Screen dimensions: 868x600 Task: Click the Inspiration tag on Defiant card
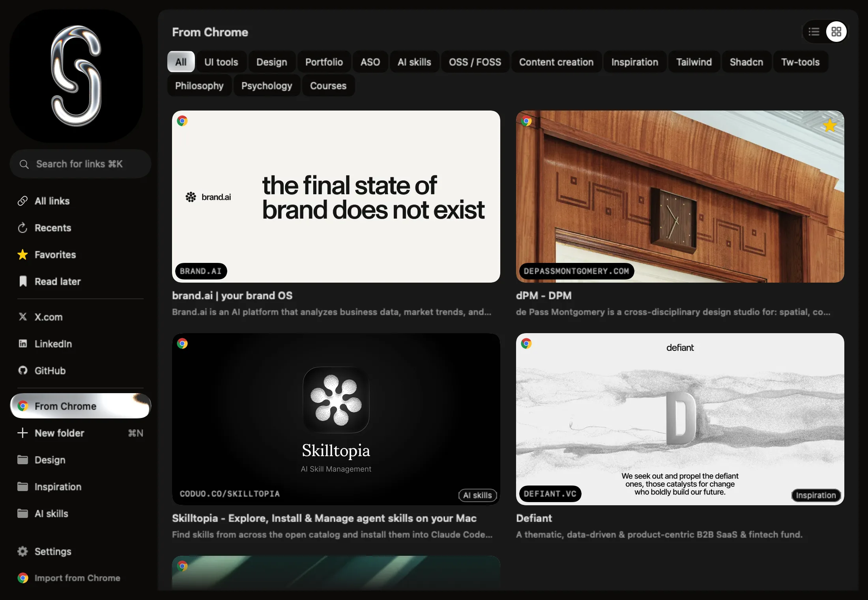coord(816,495)
